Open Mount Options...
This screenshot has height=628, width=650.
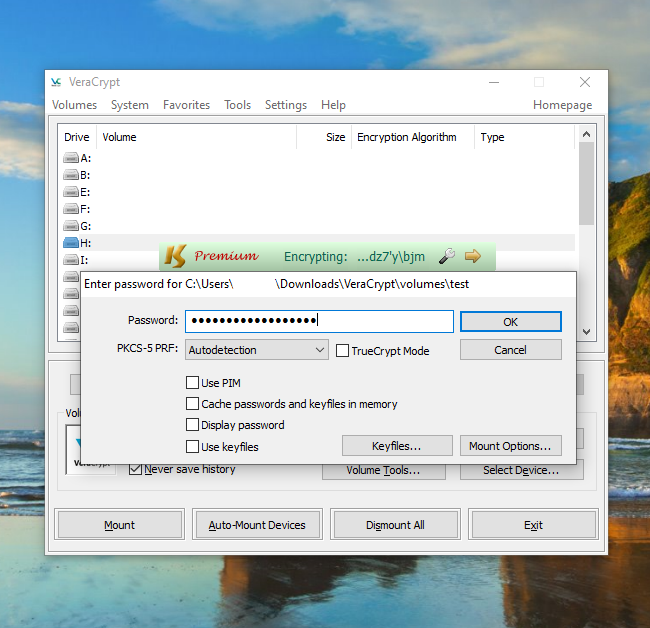point(511,446)
